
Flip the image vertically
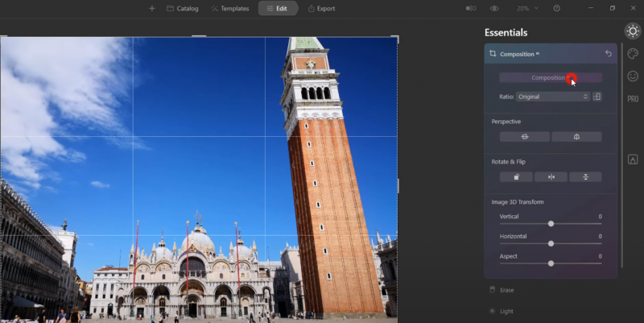click(x=585, y=176)
